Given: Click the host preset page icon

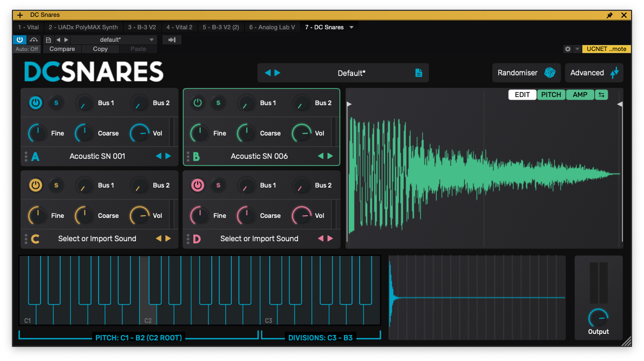Looking at the screenshot, I should point(48,40).
